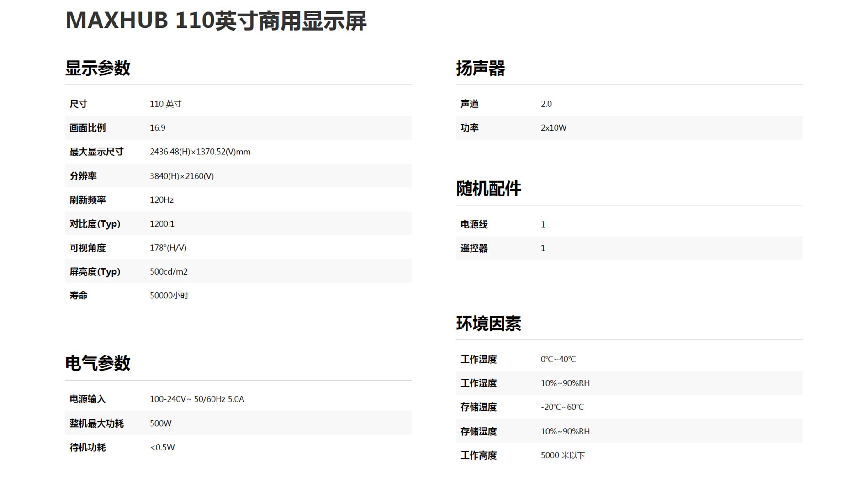Select the value 110 英寸

tap(165, 104)
